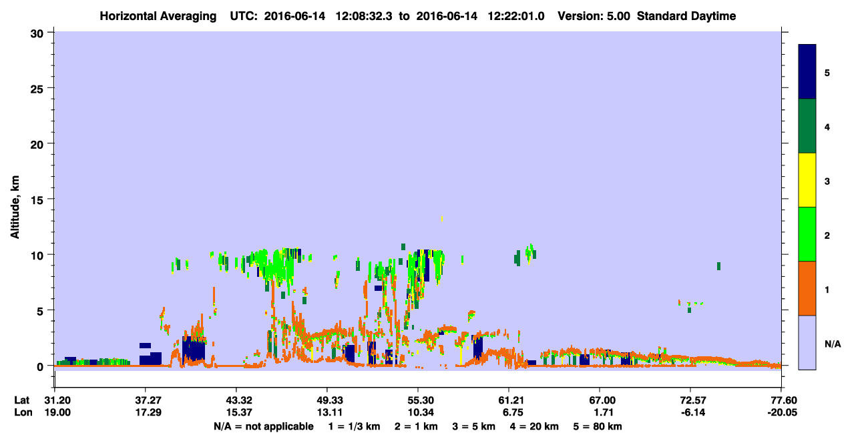Click 'Standard Daytime' in the title
Viewport: 868px width, 445px height.
point(686,16)
